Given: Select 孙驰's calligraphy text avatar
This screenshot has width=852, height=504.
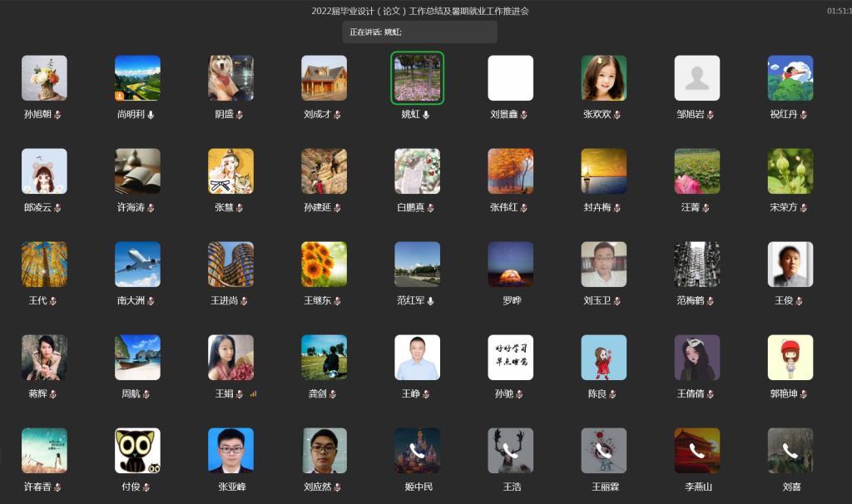Looking at the screenshot, I should 510,358.
